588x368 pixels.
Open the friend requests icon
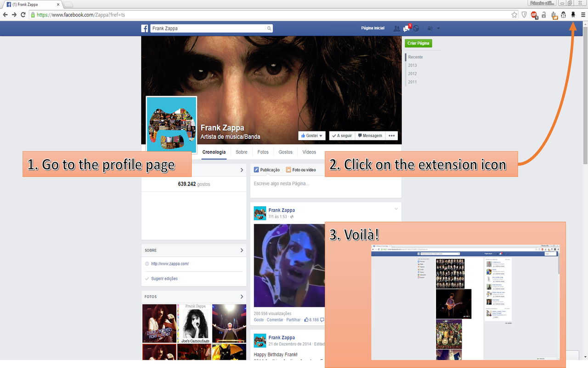click(x=396, y=29)
